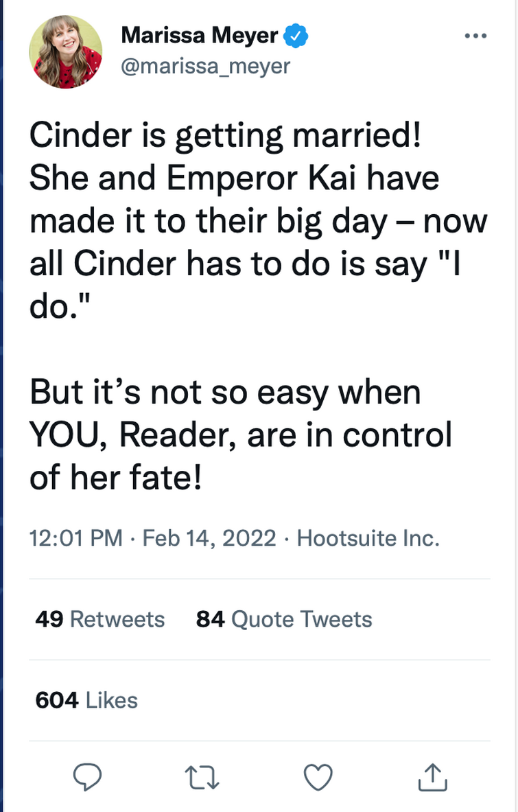Click the "Cinder is getting married!" sentence
Viewport: 518px width, 812px height.
(224, 137)
